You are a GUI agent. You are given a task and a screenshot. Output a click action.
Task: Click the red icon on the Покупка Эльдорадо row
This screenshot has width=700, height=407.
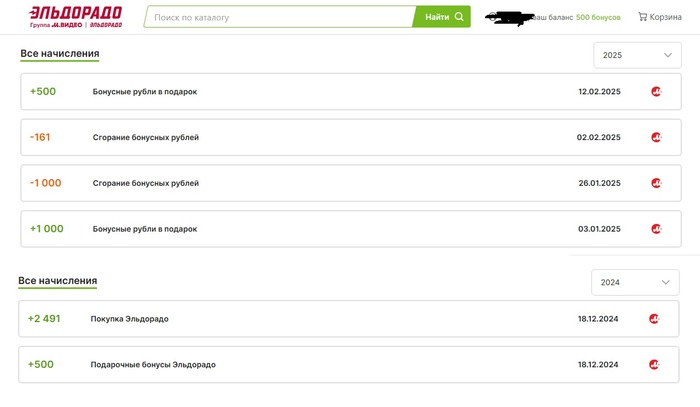point(654,319)
